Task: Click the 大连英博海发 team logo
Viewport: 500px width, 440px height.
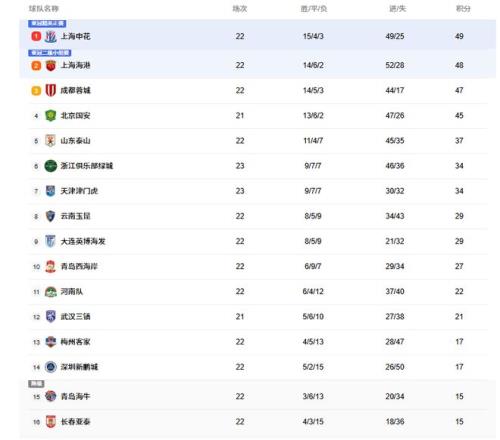Action: coord(51,241)
